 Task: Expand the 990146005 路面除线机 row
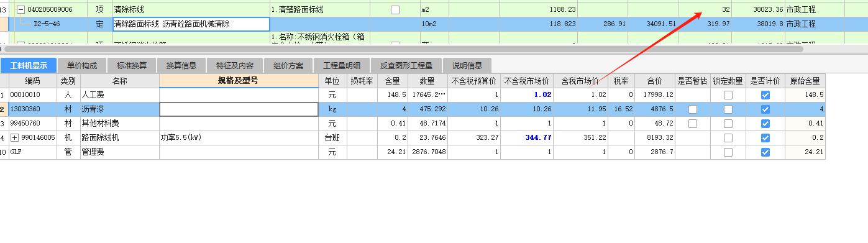pos(15,138)
